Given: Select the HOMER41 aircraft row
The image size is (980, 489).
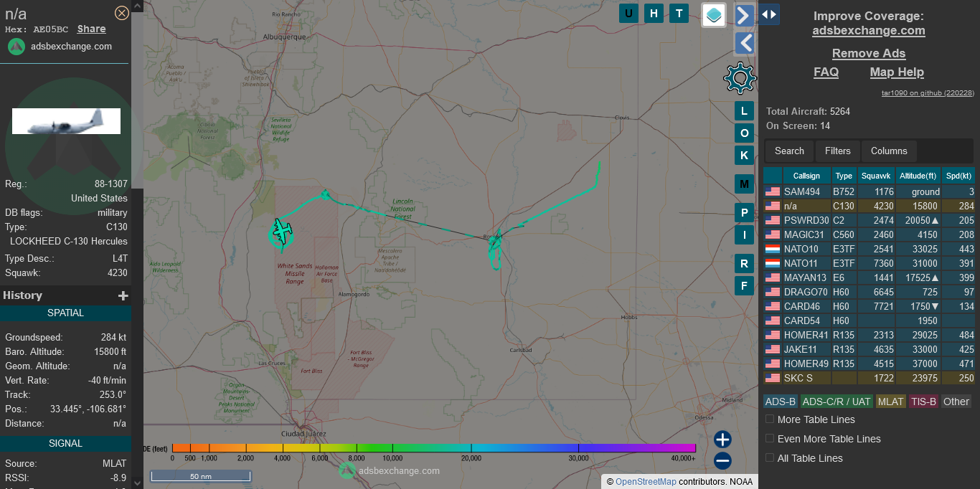Looking at the screenshot, I should point(869,335).
